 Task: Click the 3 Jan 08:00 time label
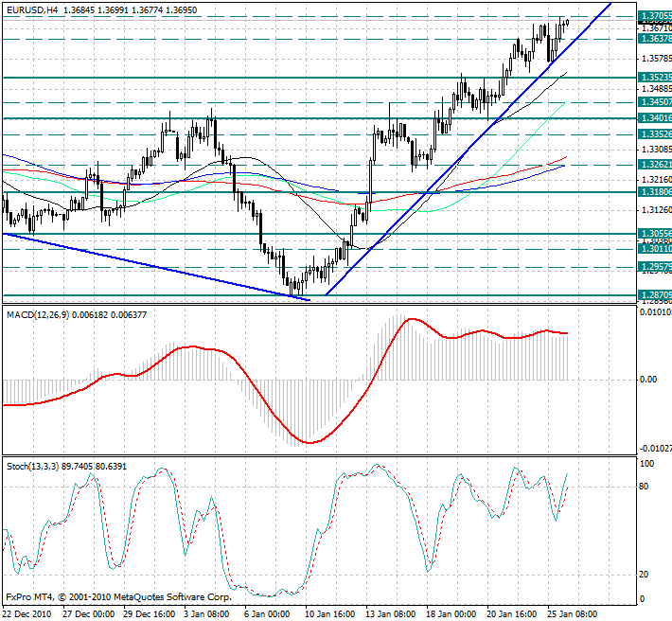coord(206,614)
